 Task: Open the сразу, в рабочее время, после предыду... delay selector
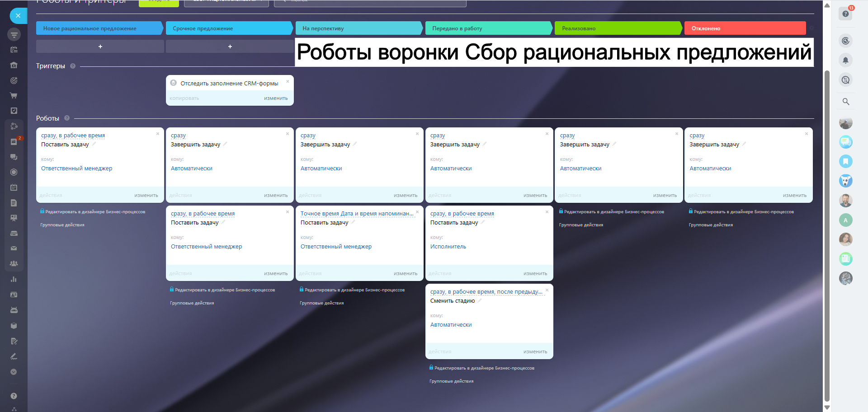point(486,292)
